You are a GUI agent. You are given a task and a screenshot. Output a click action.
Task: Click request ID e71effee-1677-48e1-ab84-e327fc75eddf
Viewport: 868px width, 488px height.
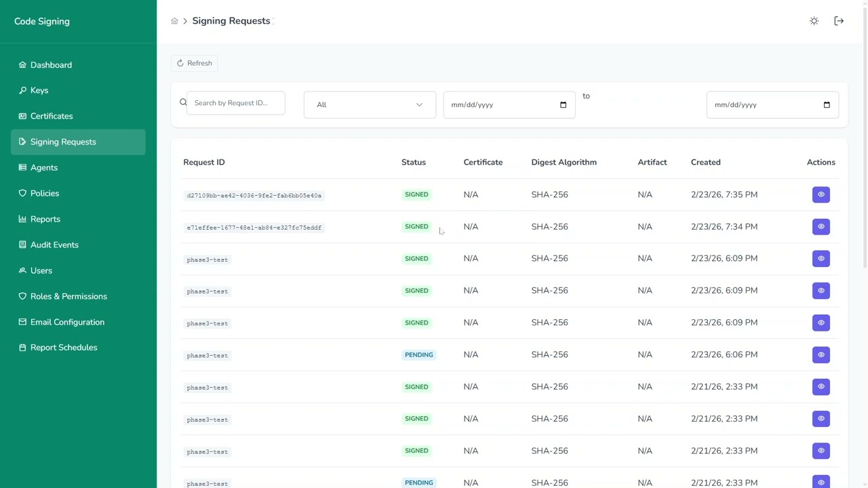click(x=254, y=227)
